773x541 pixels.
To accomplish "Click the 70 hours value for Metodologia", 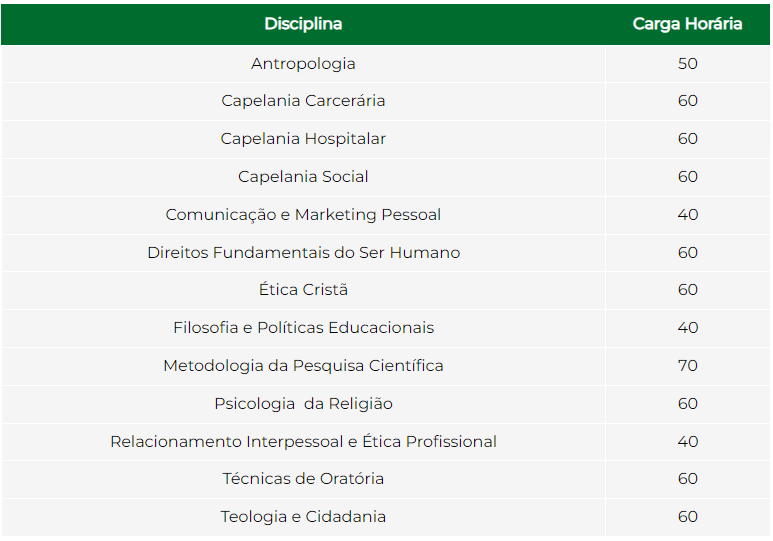I will click(x=687, y=365).
